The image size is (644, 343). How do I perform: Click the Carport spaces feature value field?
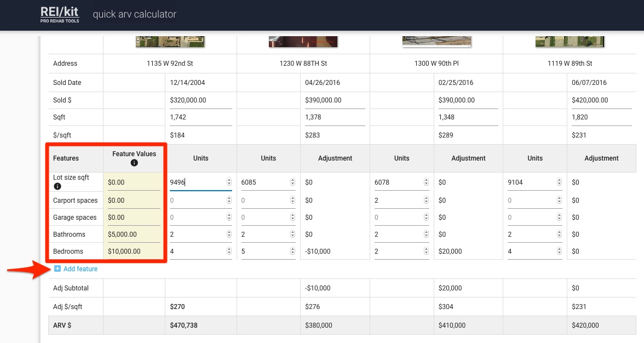click(133, 200)
